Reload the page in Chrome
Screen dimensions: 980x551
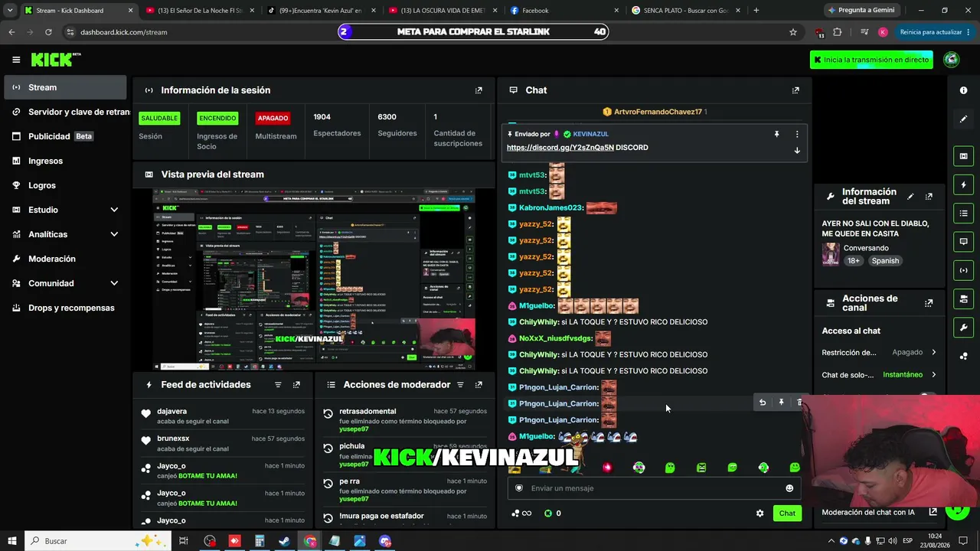point(48,32)
